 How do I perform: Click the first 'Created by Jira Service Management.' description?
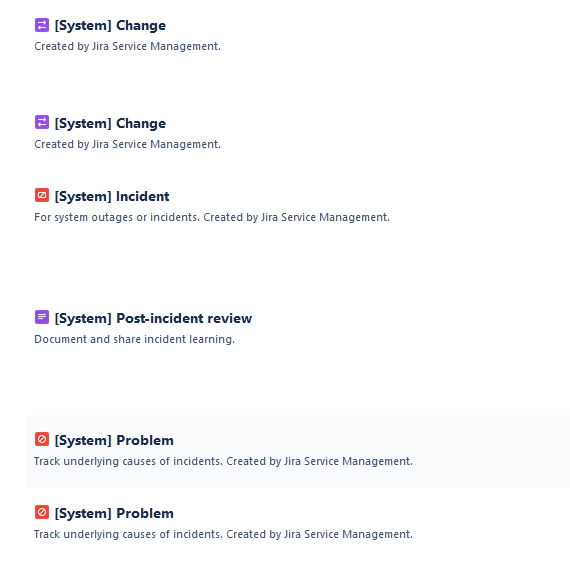[127, 47]
